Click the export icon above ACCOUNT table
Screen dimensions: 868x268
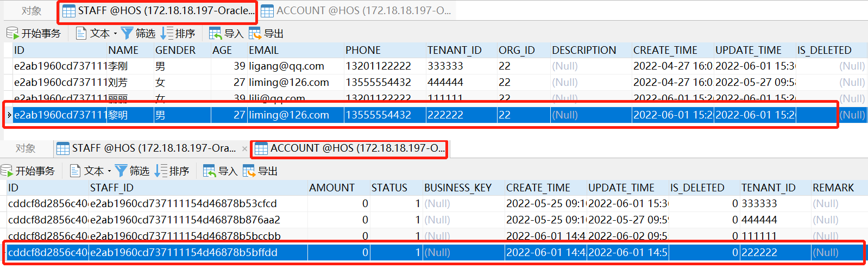[249, 171]
